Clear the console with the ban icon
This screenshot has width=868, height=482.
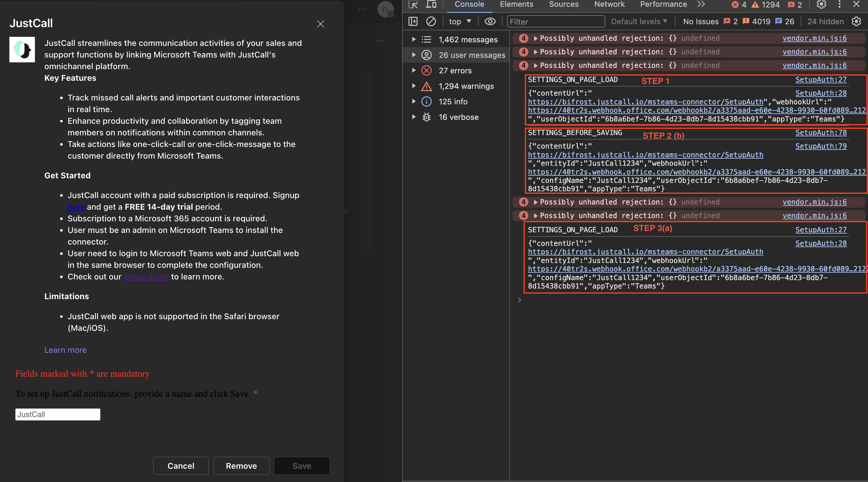(x=431, y=22)
